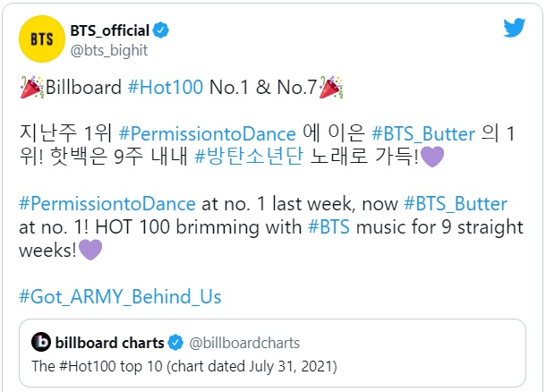
Task: Open the yellow BTS profile avatar
Action: [x=42, y=39]
